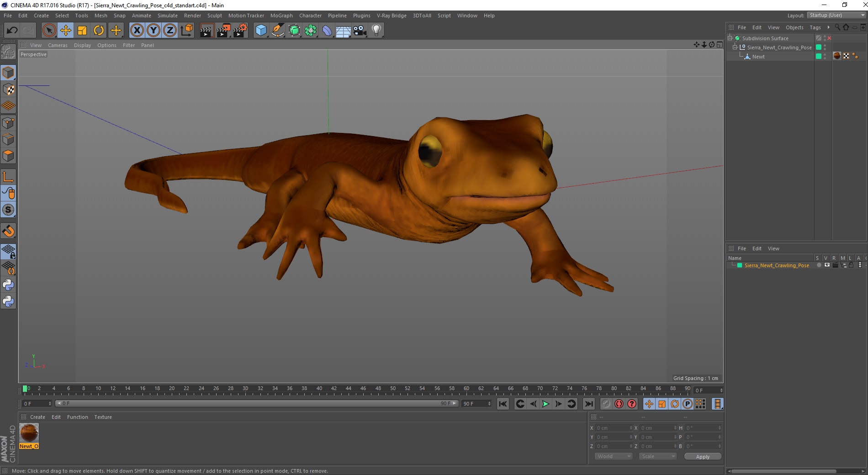Play animation forward
This screenshot has height=475, width=868.
[545, 404]
